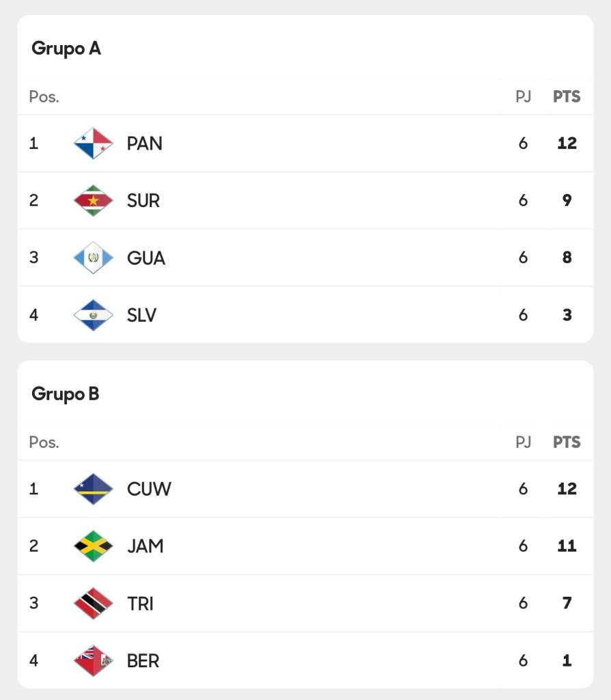
Task: Click the Trinidad and Tobago flag icon
Action: (93, 603)
